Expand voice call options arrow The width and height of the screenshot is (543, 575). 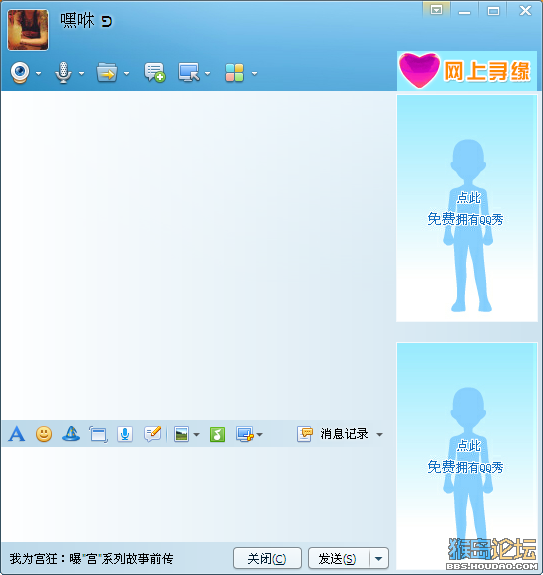pos(81,73)
